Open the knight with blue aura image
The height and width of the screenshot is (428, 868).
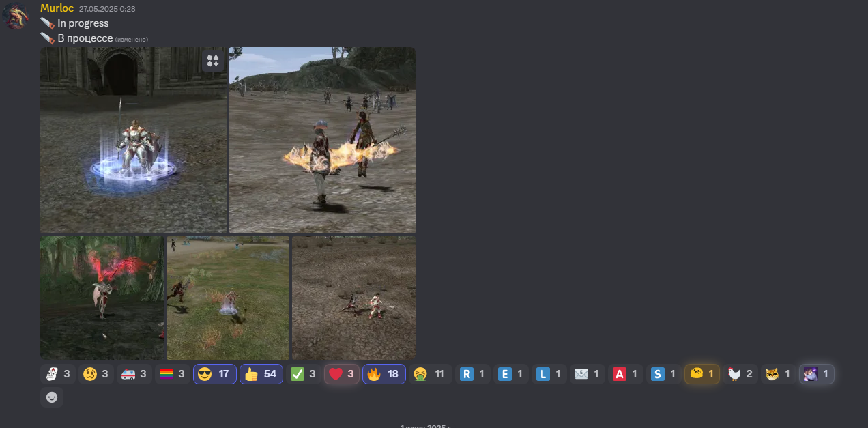point(133,140)
